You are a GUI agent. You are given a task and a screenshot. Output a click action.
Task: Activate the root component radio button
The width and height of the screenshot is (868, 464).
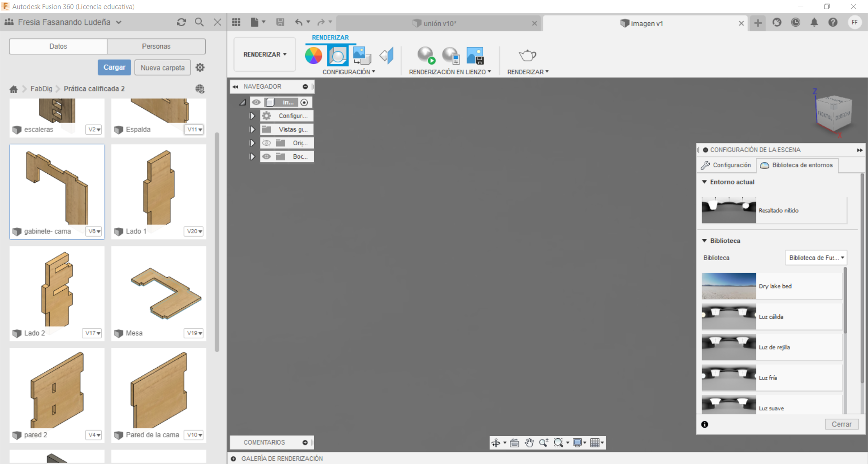click(x=304, y=103)
